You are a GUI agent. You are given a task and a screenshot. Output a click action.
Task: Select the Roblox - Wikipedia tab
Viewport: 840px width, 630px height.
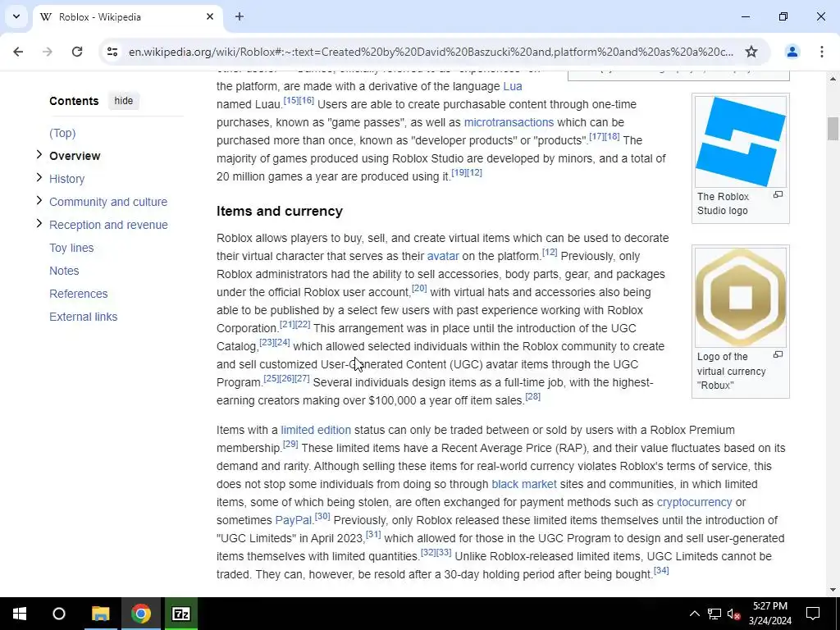(x=127, y=16)
